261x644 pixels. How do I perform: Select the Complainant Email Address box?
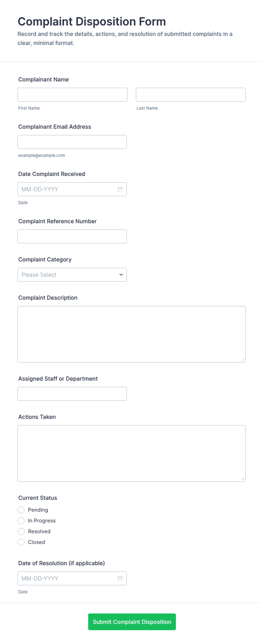pyautogui.click(x=72, y=142)
